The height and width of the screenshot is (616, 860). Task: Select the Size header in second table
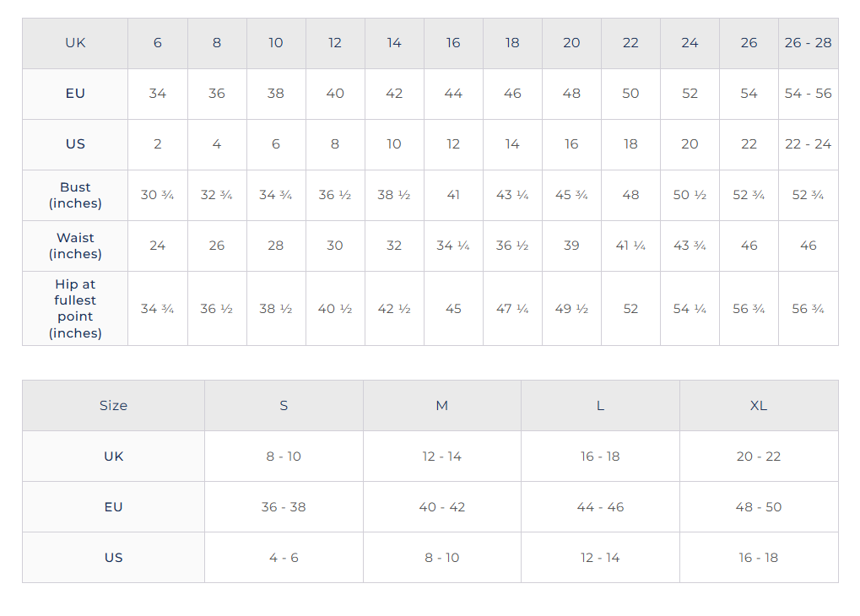(x=114, y=405)
